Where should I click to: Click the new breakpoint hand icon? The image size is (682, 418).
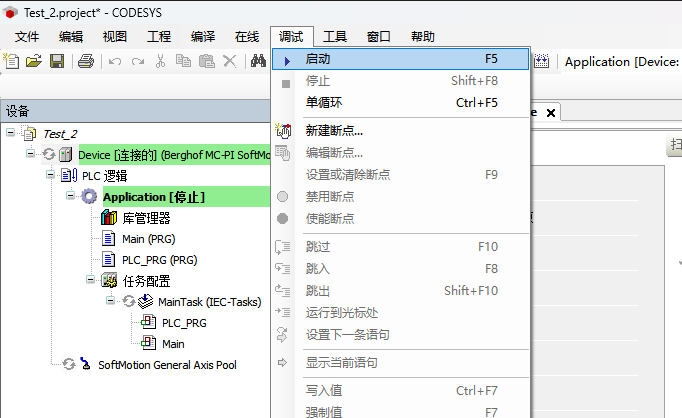(x=283, y=131)
